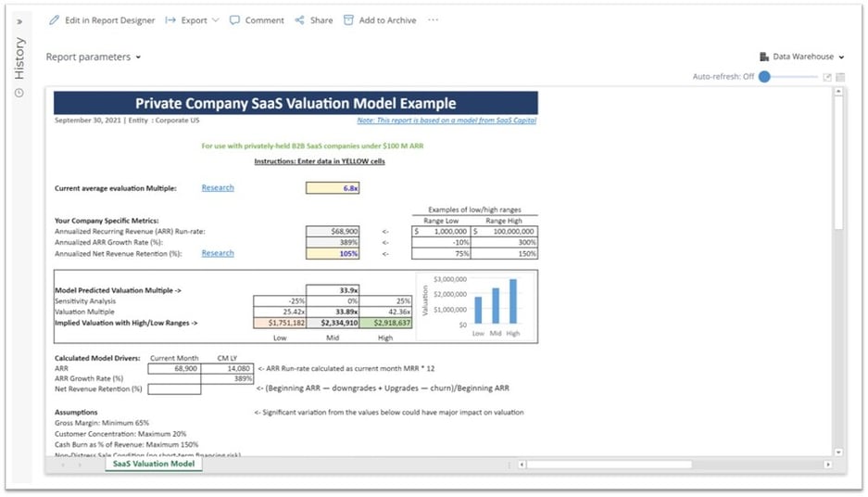The image size is (868, 497).
Task: Click the Private Company SaaS Valuation title banner
Action: tap(296, 103)
